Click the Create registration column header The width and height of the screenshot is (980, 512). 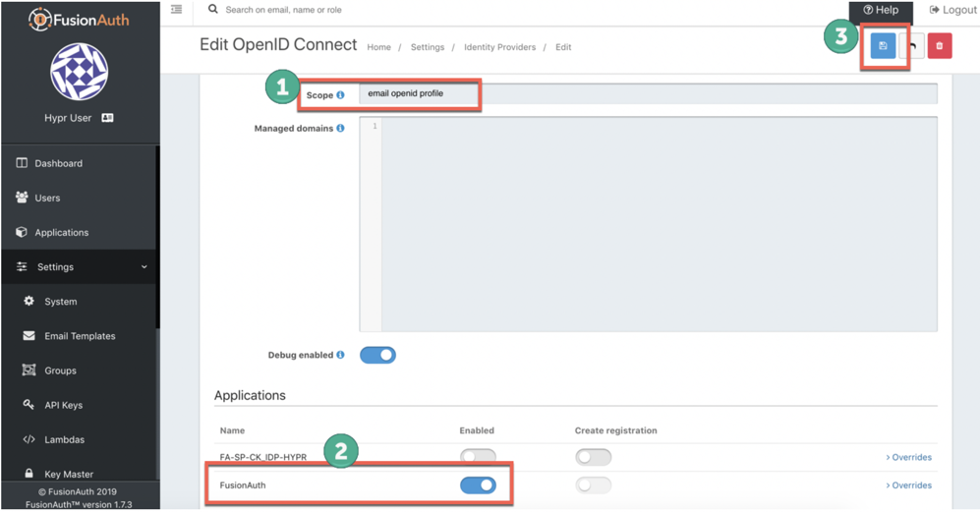coord(615,430)
